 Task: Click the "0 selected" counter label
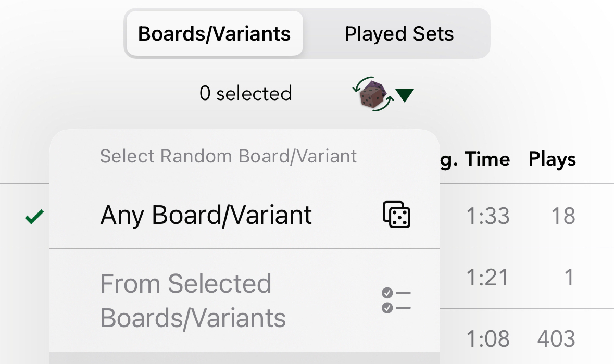coord(245,94)
